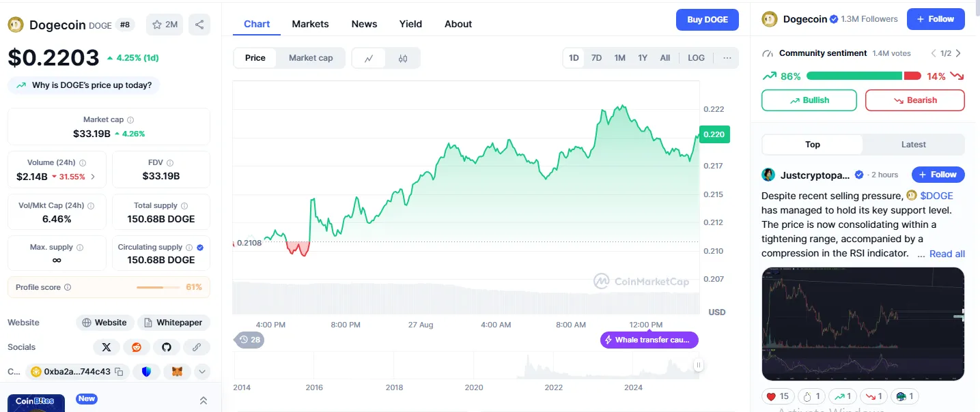Click the Buy DOGE button
This screenshot has width=980, height=412.
[x=707, y=20]
